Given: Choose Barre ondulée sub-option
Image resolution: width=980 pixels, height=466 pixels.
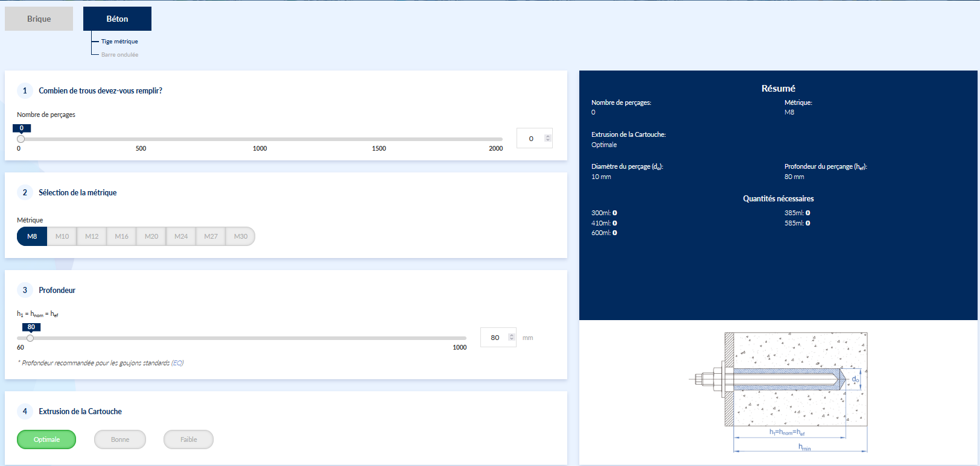Looking at the screenshot, I should [x=119, y=55].
